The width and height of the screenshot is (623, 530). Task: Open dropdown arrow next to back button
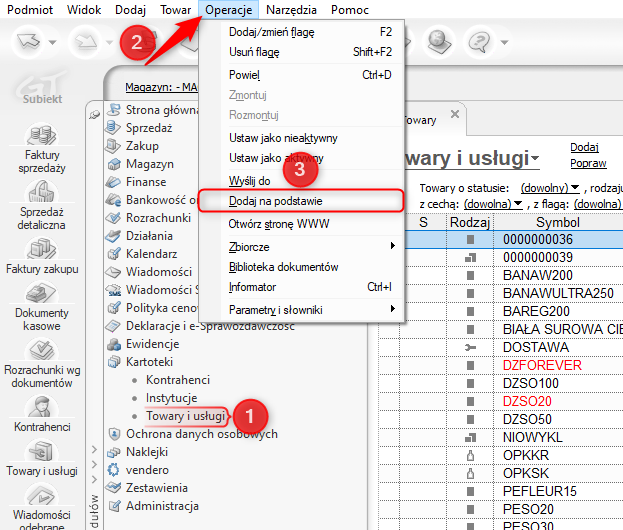[52, 42]
